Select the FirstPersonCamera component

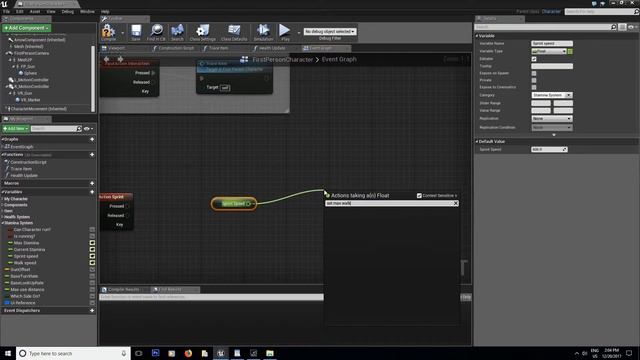[x=31, y=53]
